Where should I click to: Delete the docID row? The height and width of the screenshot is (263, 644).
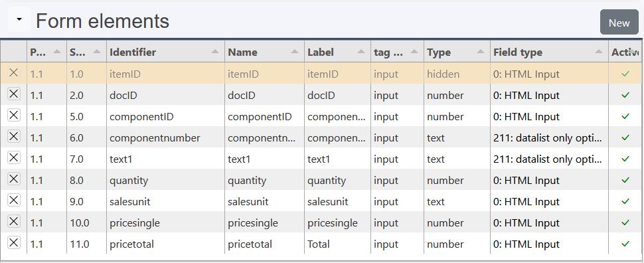click(x=13, y=94)
